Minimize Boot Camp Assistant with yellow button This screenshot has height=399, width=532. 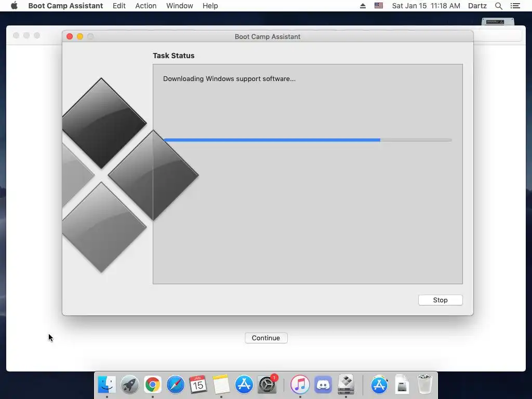(80, 36)
